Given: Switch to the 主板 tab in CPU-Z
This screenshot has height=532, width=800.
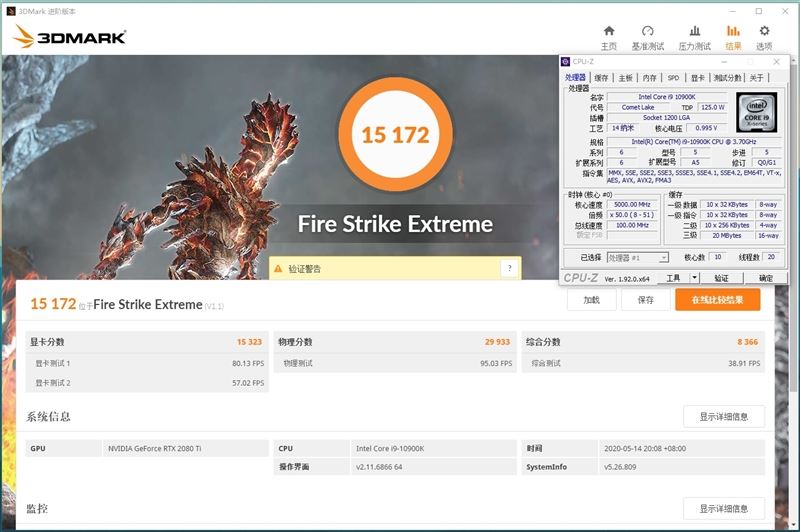Looking at the screenshot, I should point(626,78).
